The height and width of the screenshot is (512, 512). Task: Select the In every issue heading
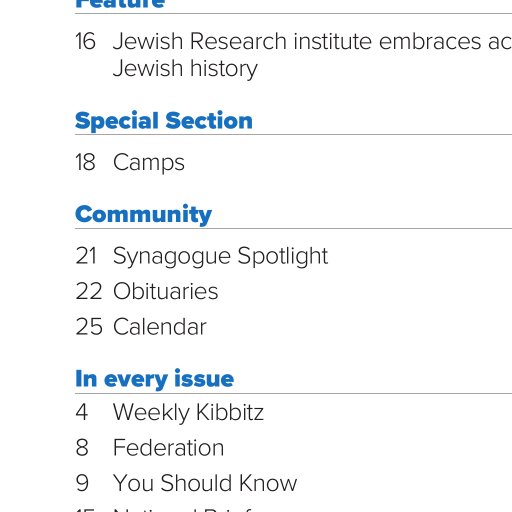click(x=154, y=379)
